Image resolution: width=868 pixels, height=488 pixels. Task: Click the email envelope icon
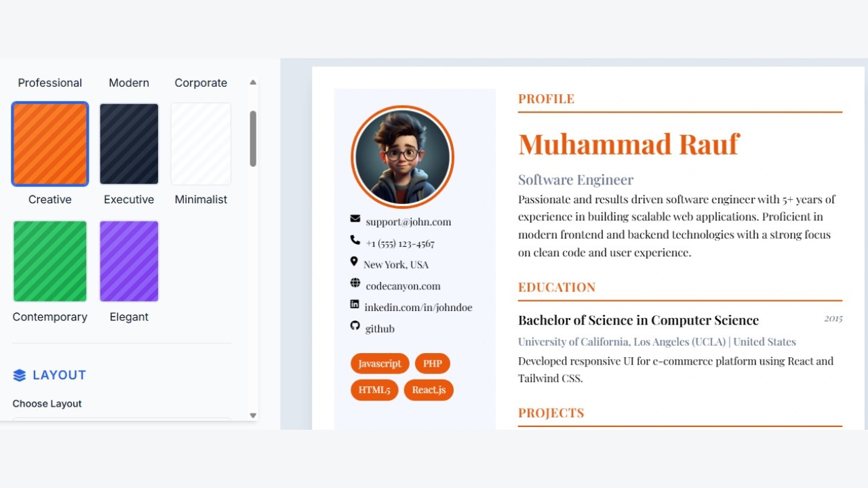(x=355, y=218)
